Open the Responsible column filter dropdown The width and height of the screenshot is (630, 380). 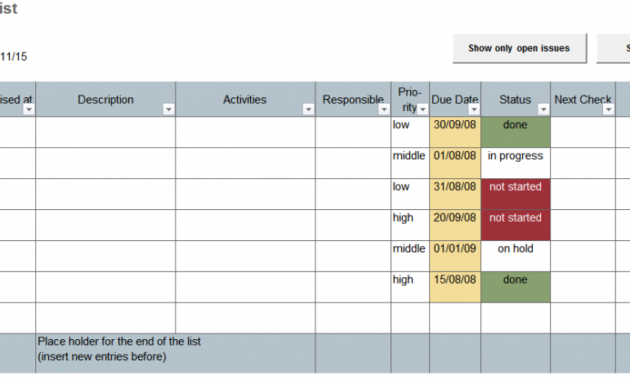(x=384, y=109)
